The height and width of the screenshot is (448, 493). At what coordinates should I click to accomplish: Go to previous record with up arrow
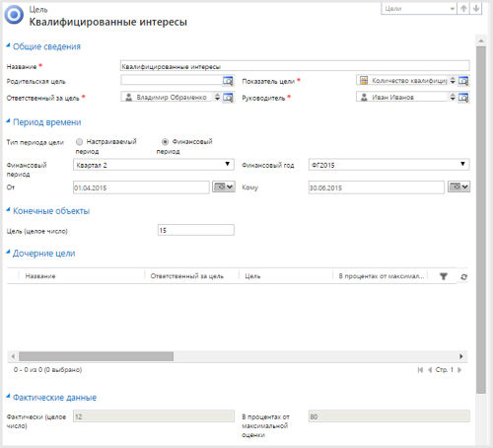point(463,9)
